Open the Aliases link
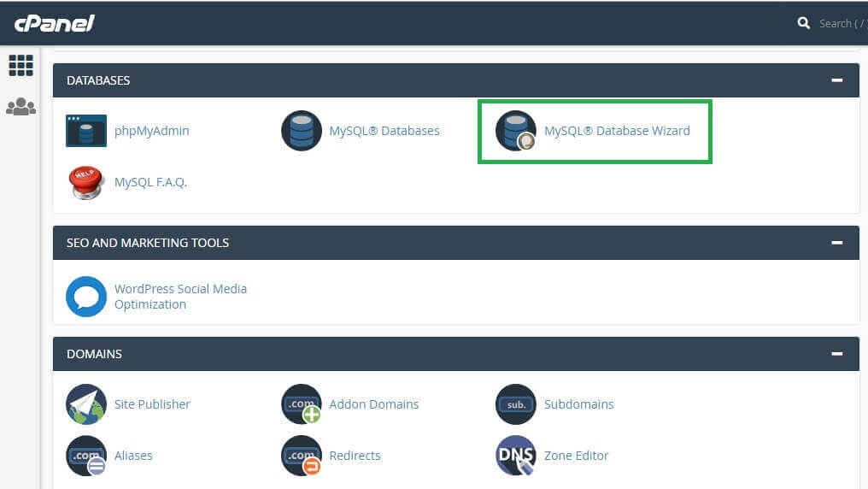 (x=133, y=455)
